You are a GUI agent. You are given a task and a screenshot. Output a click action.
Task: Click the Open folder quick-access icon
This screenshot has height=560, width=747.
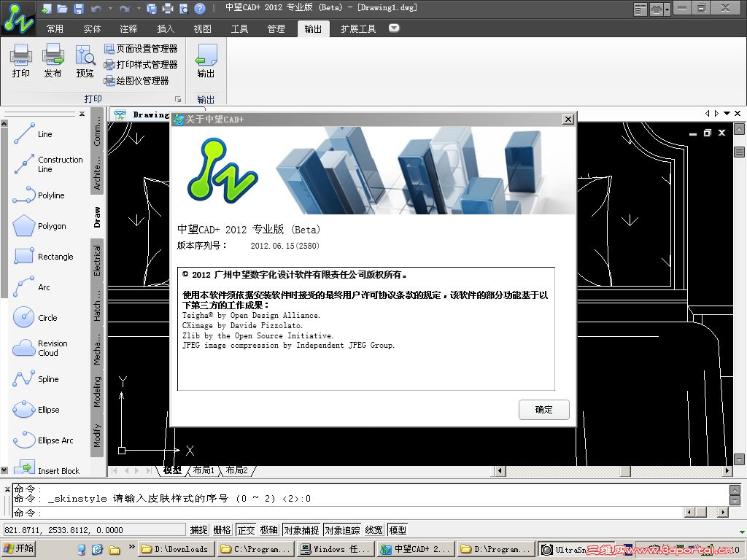pos(62,8)
